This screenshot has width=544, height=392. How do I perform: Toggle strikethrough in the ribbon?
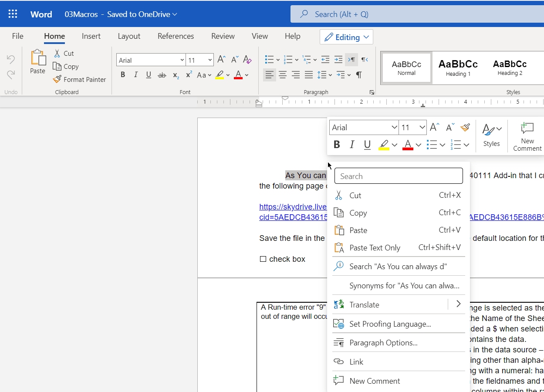point(162,75)
